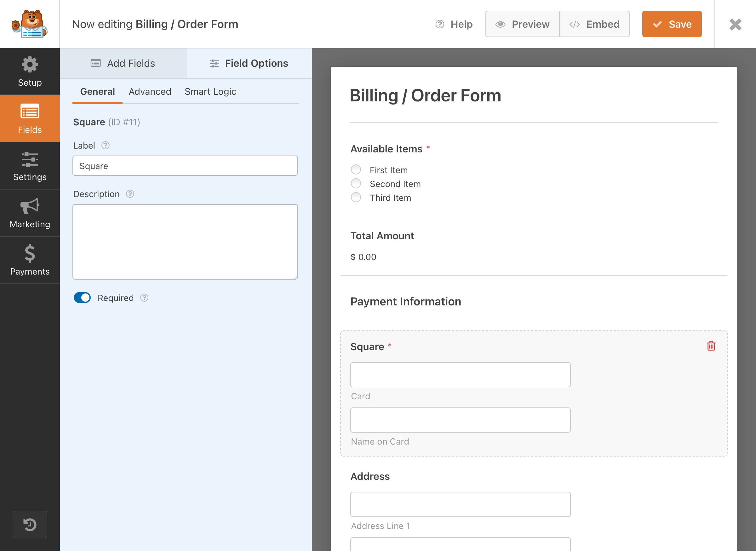Select the Second Item radio button
The image size is (756, 551).
356,184
